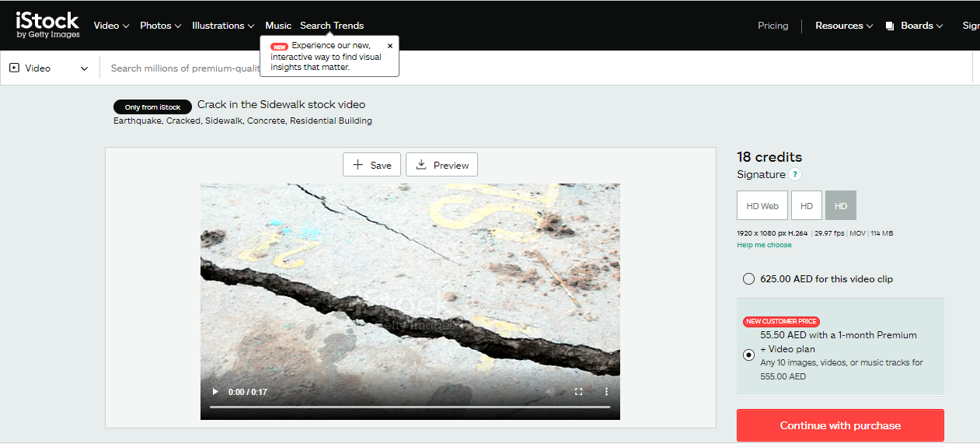Expand the Photos navigation menu
980x444 pixels.
160,26
